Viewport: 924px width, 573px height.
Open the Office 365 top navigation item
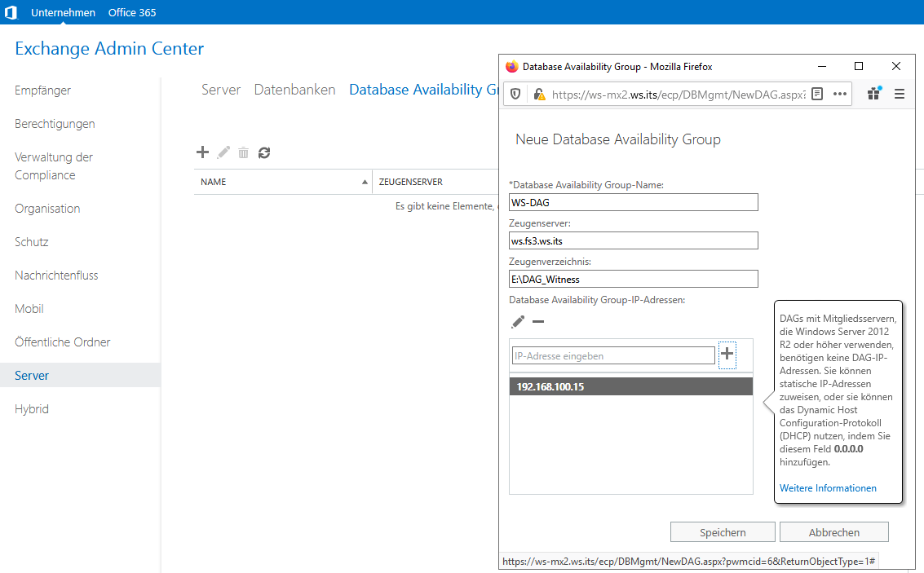[132, 12]
